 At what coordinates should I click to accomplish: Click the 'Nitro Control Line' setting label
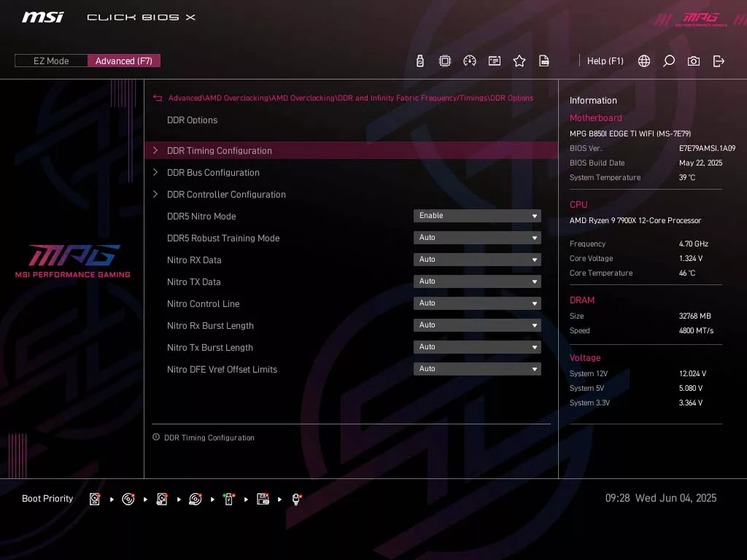pos(204,304)
